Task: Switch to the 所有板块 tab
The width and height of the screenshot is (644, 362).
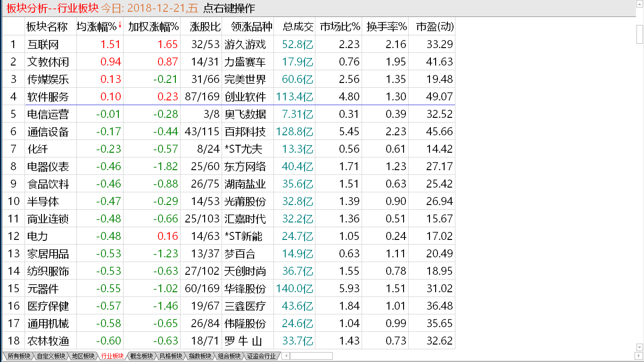Action: tap(19, 356)
